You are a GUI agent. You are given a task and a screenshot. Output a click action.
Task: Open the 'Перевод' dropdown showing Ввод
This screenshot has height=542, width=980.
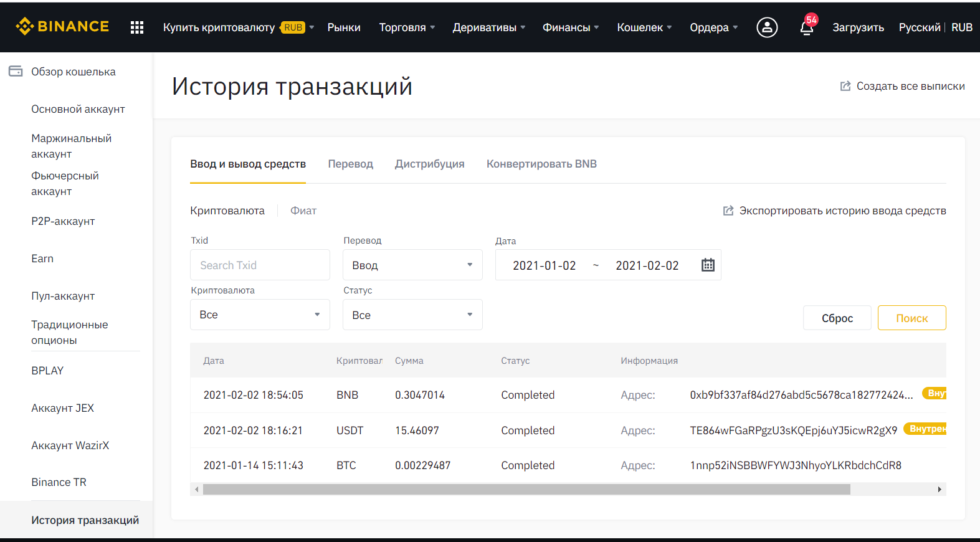pos(412,265)
